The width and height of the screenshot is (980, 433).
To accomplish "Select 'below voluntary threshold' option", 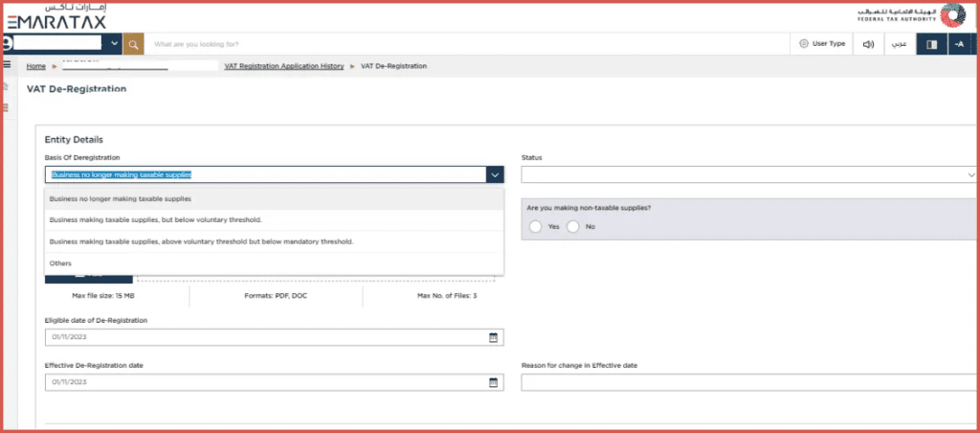I will [155, 220].
